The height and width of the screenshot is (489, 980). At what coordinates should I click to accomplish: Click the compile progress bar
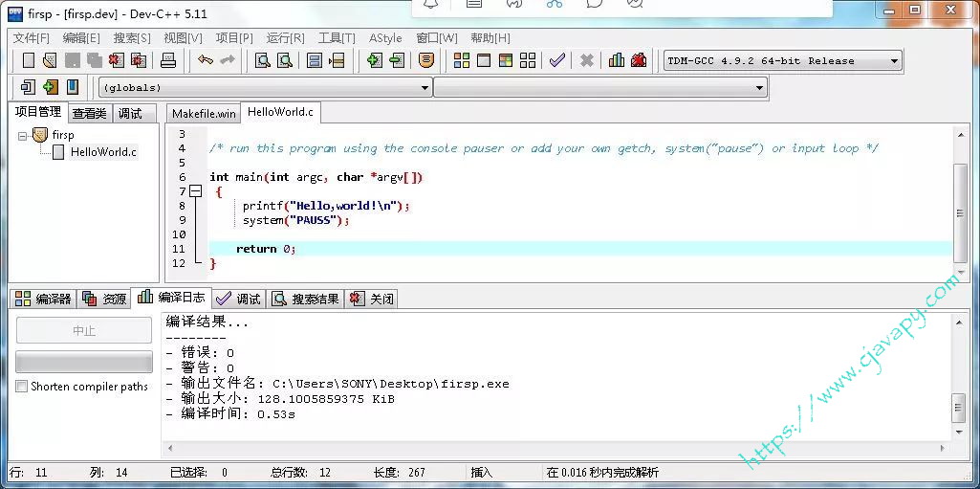[x=84, y=362]
